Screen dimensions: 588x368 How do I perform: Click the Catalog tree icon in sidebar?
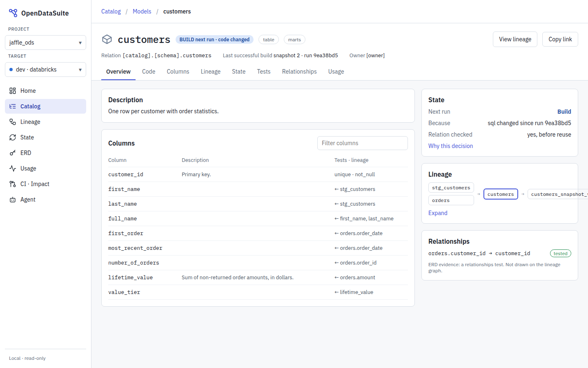[x=13, y=106]
